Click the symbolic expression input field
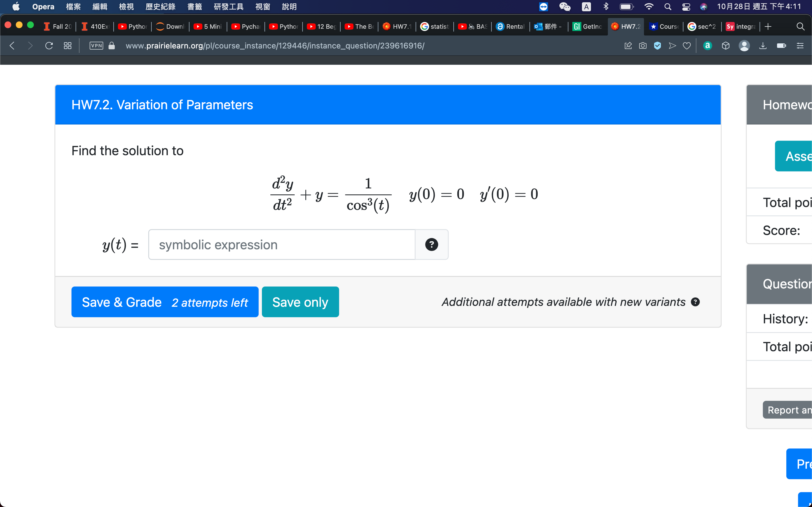Screen dimensions: 812x507 point(282,244)
